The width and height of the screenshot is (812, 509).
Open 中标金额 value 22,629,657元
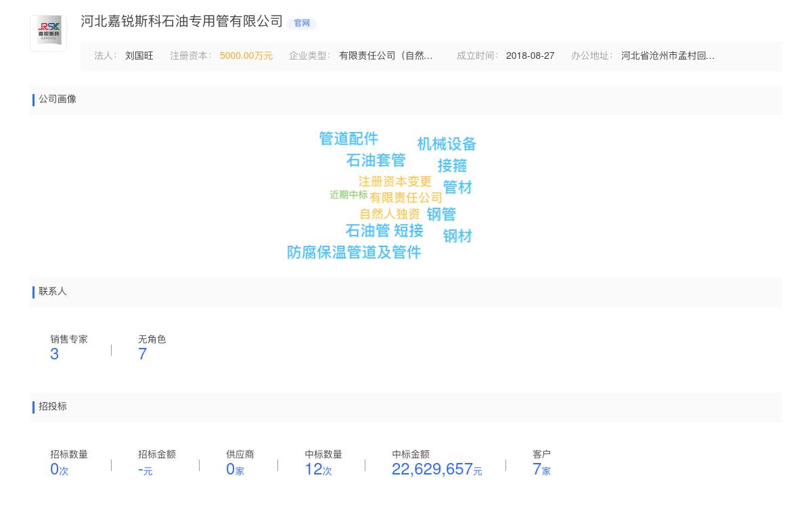point(436,469)
